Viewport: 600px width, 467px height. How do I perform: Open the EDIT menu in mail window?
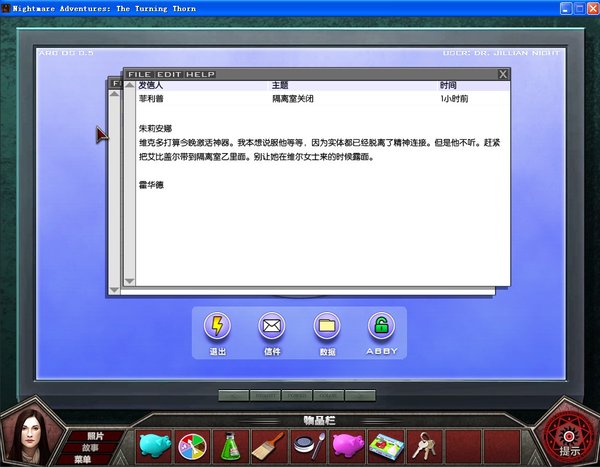coord(169,74)
